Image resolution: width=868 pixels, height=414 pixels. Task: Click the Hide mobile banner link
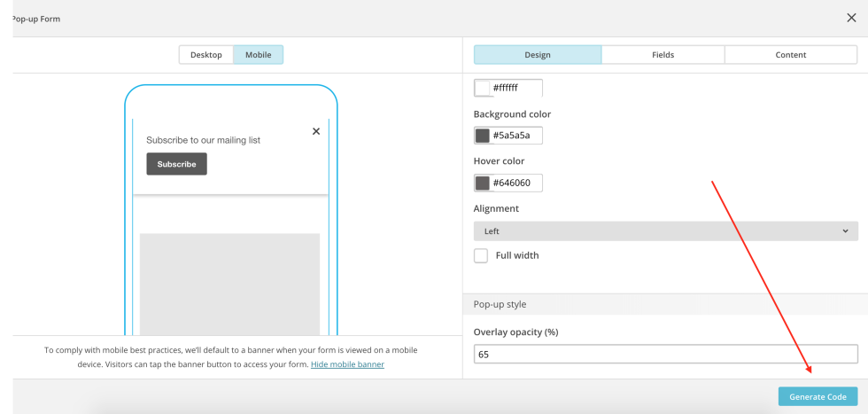pyautogui.click(x=347, y=364)
